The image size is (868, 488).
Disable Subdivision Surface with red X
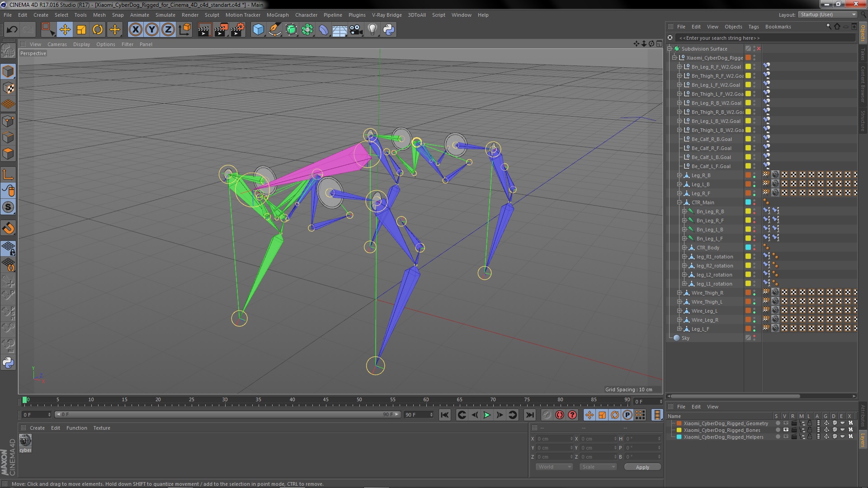pos(759,49)
